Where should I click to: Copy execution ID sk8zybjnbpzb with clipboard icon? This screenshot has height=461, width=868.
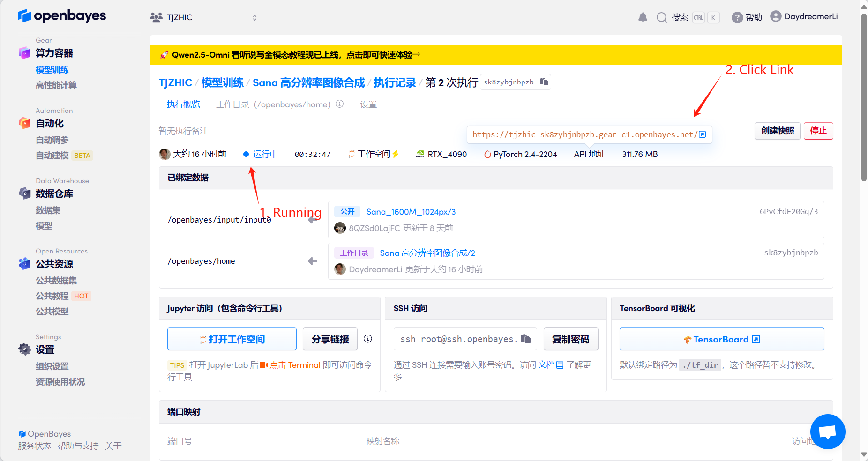[x=544, y=82]
